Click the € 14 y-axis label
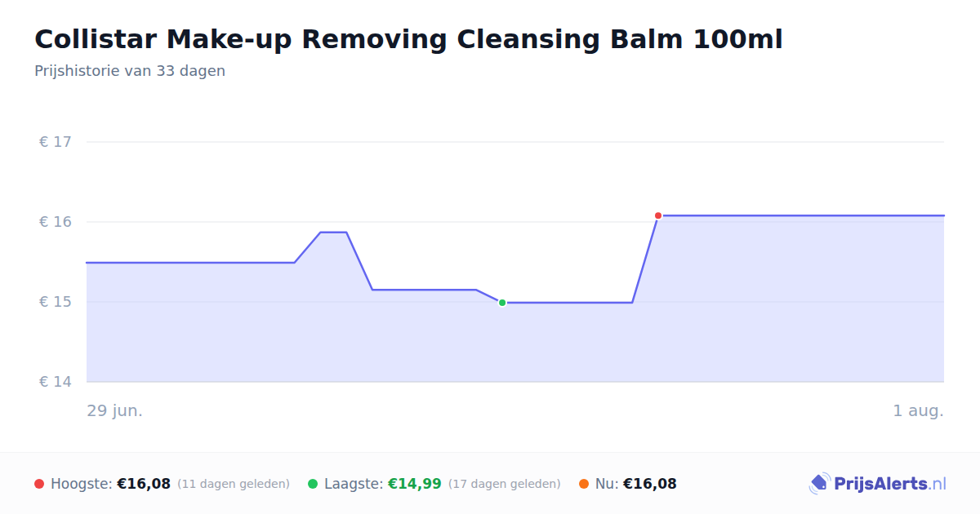 pyautogui.click(x=56, y=382)
